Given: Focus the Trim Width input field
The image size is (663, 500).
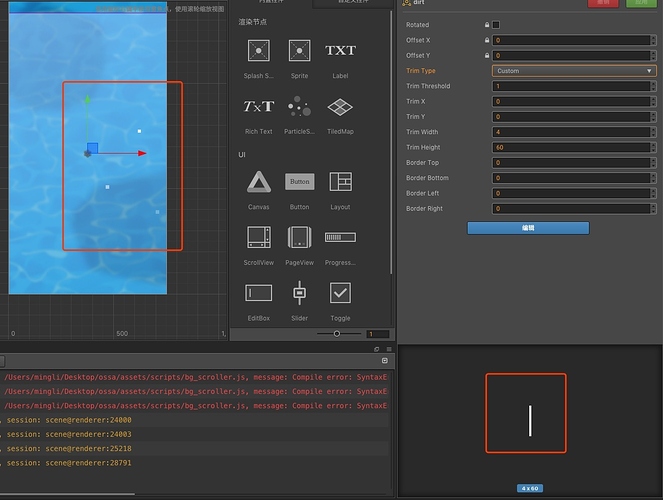Looking at the screenshot, I should [x=571, y=132].
